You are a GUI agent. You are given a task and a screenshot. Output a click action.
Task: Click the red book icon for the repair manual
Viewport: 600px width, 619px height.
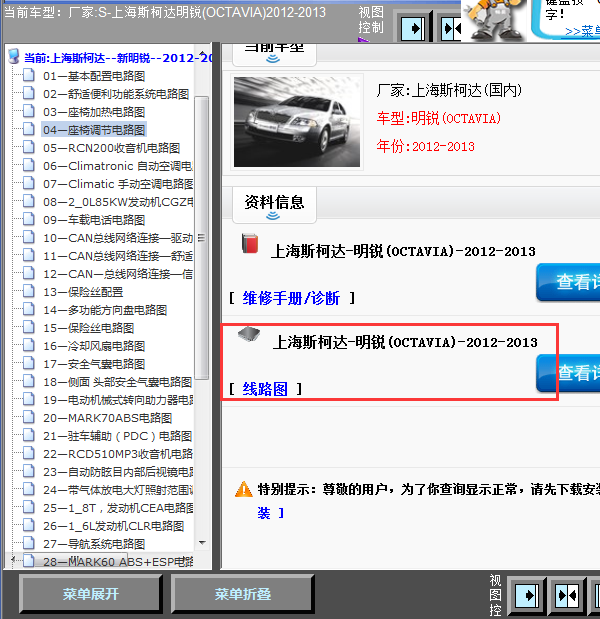click(250, 244)
